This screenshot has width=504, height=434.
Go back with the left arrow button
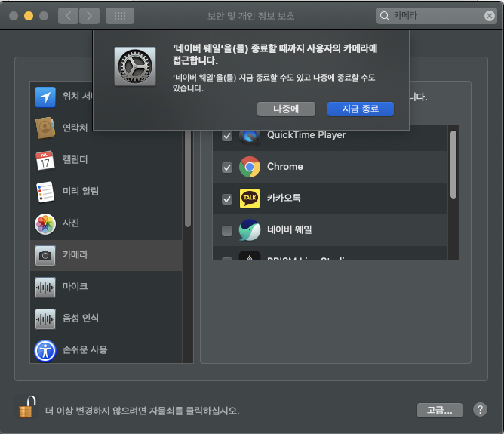pyautogui.click(x=68, y=16)
